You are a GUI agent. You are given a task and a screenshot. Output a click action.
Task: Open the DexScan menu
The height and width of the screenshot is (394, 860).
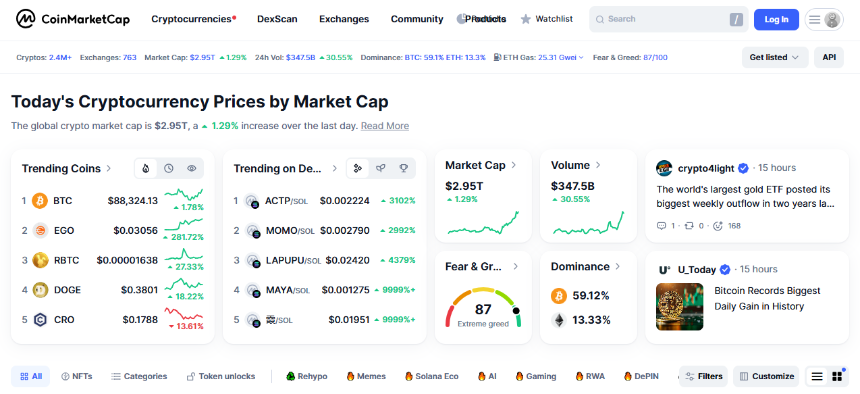click(277, 19)
